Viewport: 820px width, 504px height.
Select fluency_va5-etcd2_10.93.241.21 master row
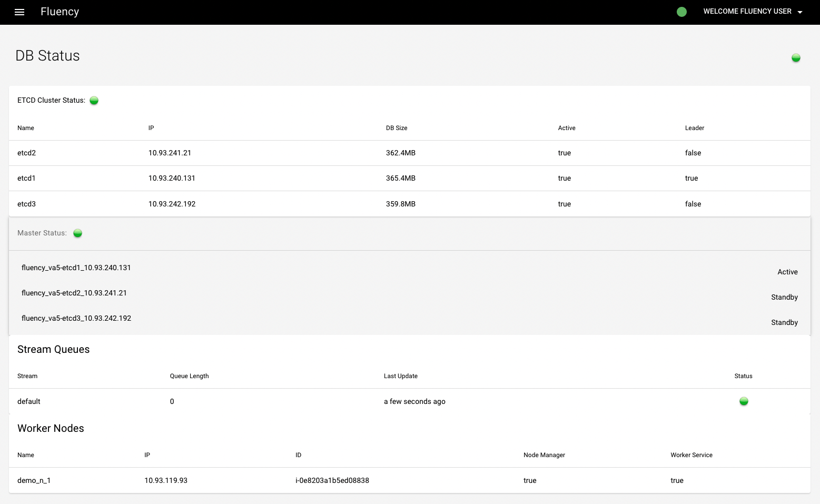(410, 293)
